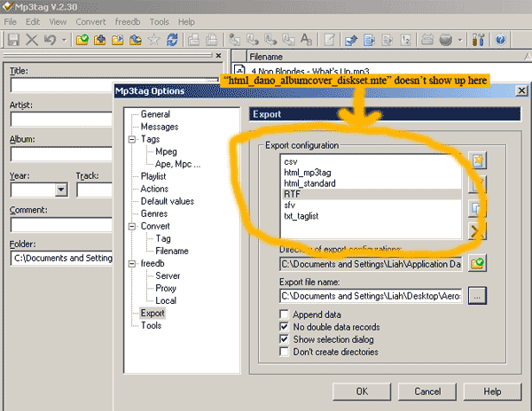The height and width of the screenshot is (411, 532).
Task: Click the blue Help question mark icon
Action: 500,40
